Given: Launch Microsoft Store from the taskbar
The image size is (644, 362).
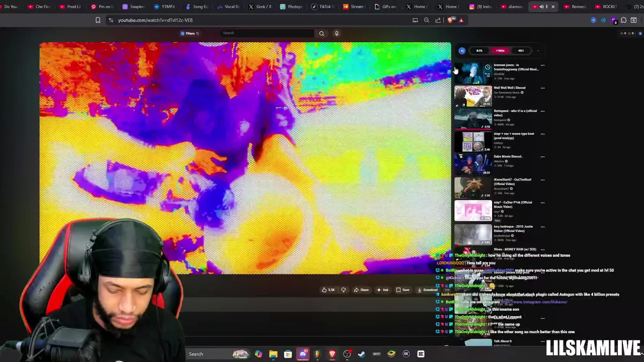Looking at the screenshot, I should [288, 354].
